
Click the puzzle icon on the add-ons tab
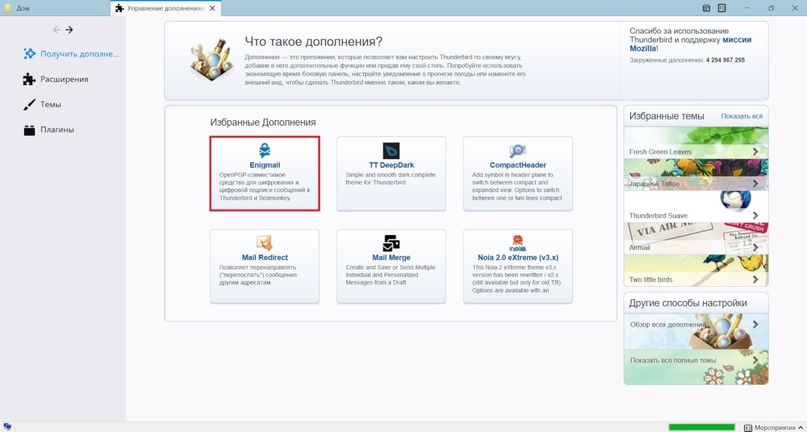[x=119, y=8]
